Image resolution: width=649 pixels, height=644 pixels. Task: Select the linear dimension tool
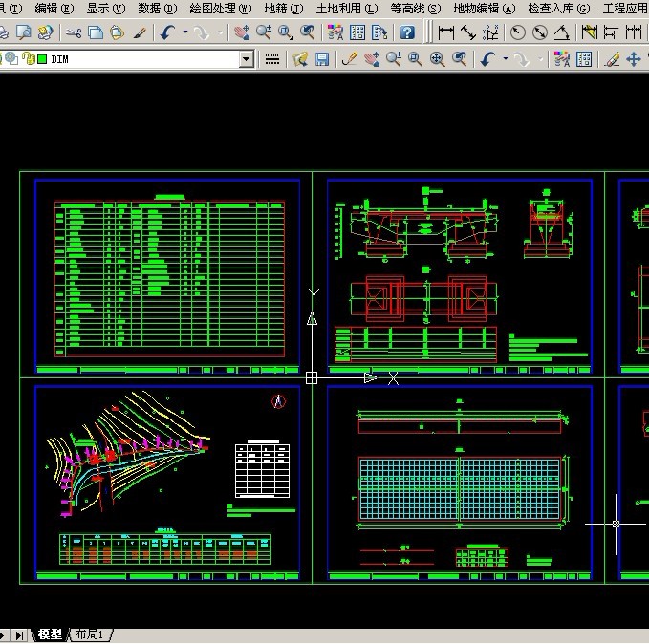(445, 32)
